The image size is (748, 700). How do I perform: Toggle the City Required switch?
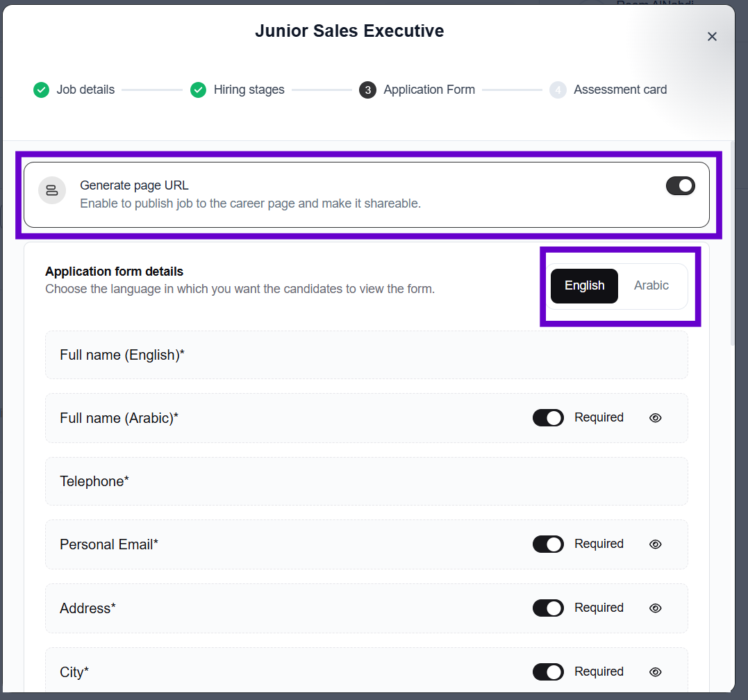pyautogui.click(x=548, y=672)
